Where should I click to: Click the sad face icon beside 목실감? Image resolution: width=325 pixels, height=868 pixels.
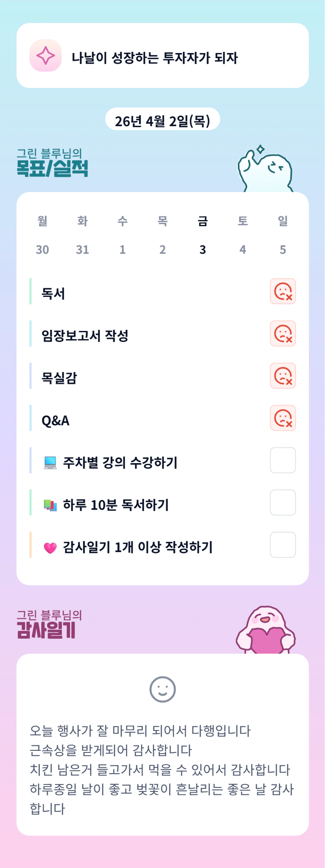(283, 376)
